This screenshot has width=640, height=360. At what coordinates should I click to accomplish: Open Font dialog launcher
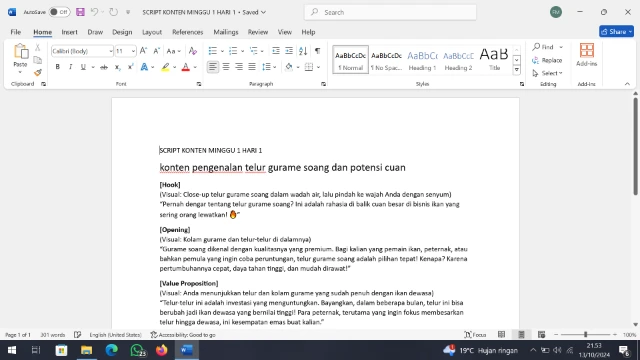(199, 84)
